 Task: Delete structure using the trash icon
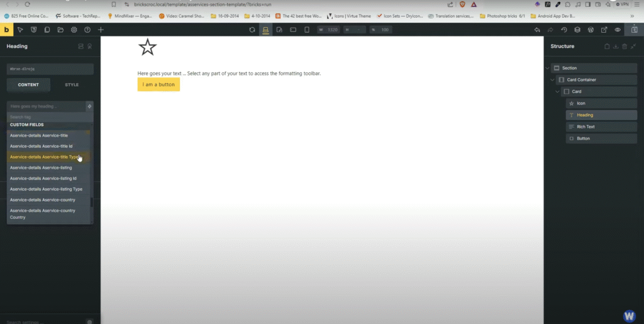pyautogui.click(x=625, y=46)
